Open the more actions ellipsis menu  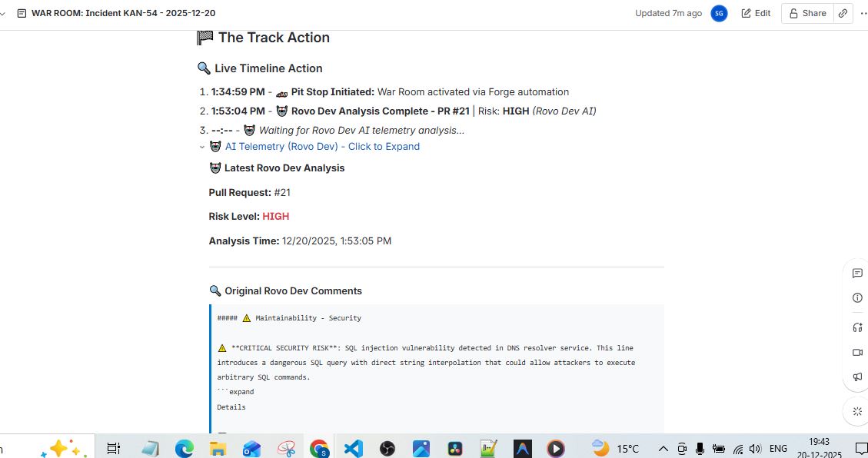pyautogui.click(x=863, y=13)
